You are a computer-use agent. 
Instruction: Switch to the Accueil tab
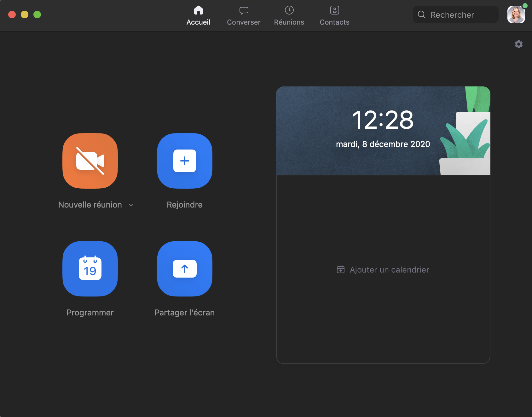point(198,15)
